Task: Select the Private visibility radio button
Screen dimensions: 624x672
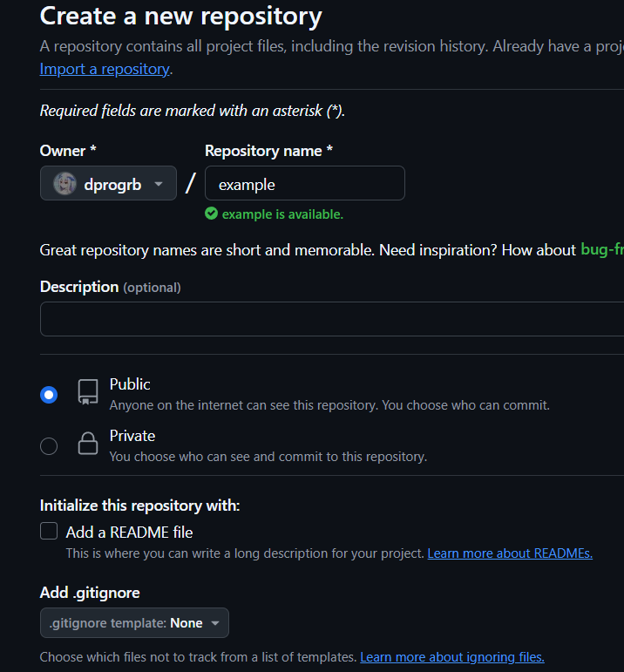Action: pos(49,446)
